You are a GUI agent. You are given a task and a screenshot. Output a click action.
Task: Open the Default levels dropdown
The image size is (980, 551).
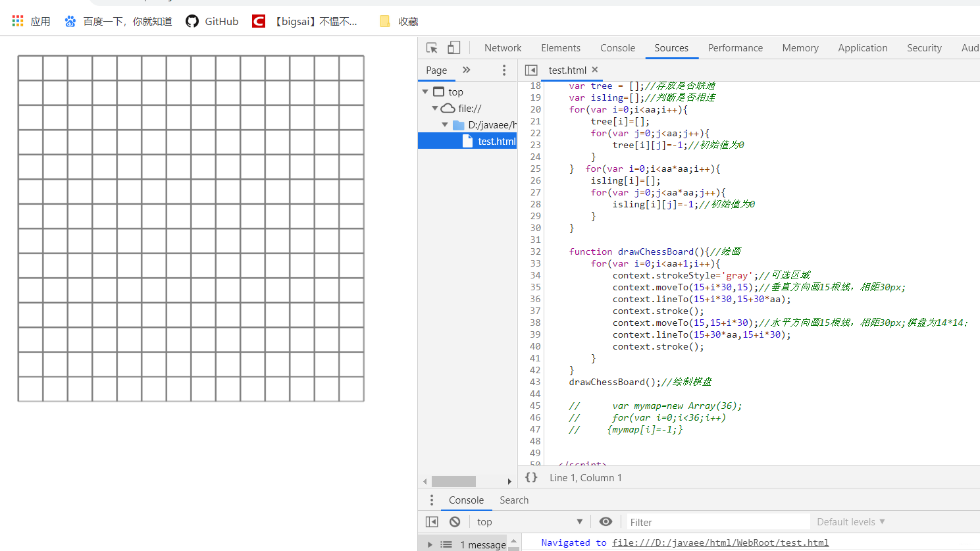[x=850, y=522]
